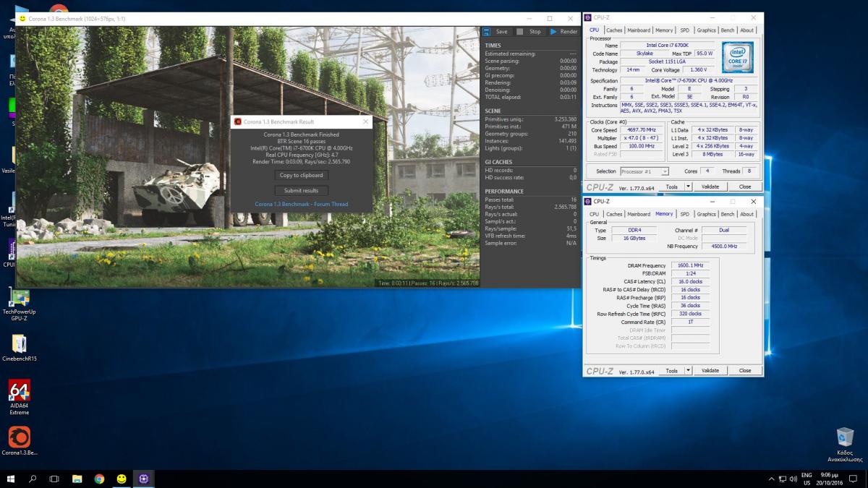Open Tools dropdown arrow in top CPU-Z window

(x=688, y=187)
